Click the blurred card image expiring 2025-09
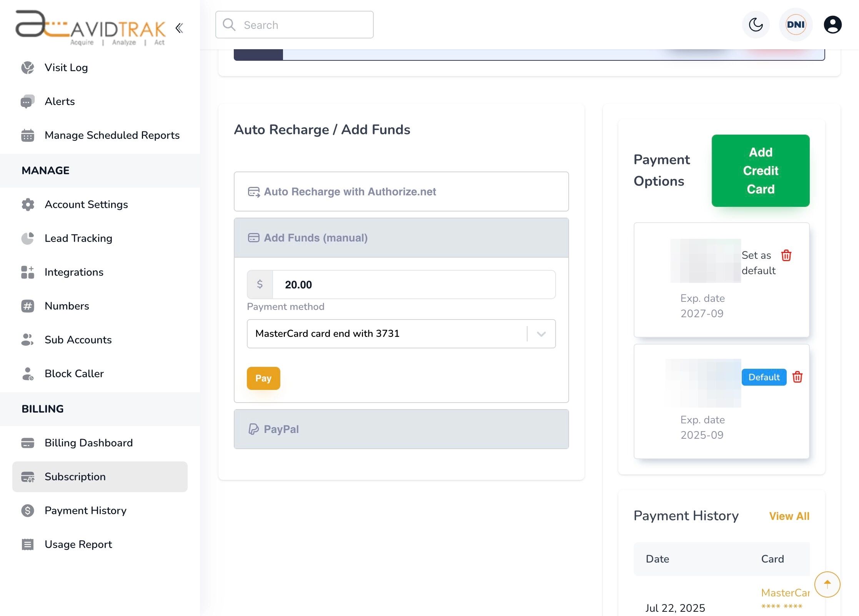This screenshot has width=859, height=616. 703,383
